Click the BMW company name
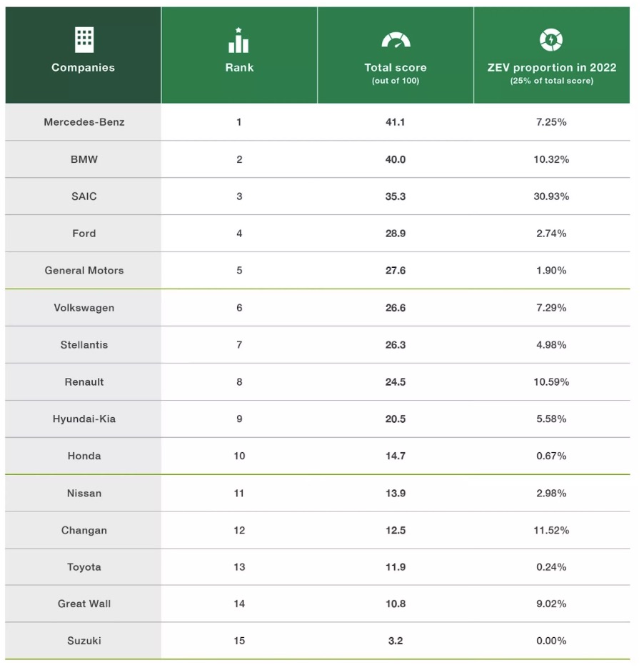The height and width of the screenshot is (670, 644). coord(84,159)
